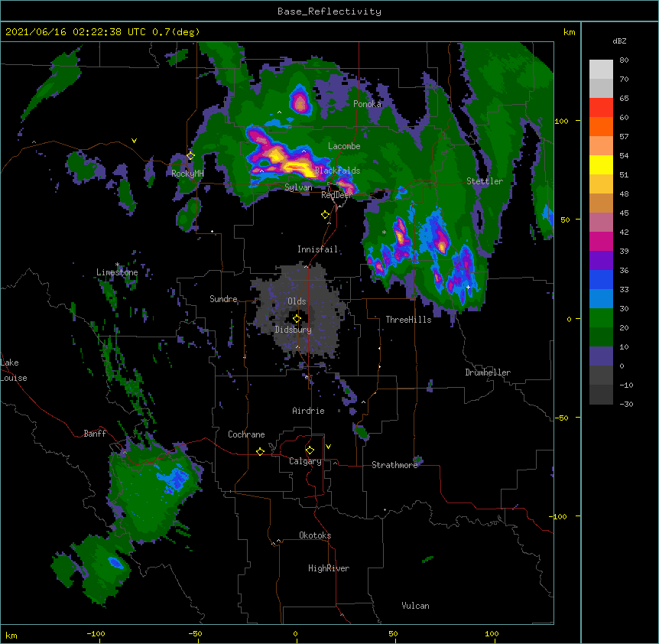Click the Airdrie city label
Screen dimensions: 659x644
[x=308, y=411]
